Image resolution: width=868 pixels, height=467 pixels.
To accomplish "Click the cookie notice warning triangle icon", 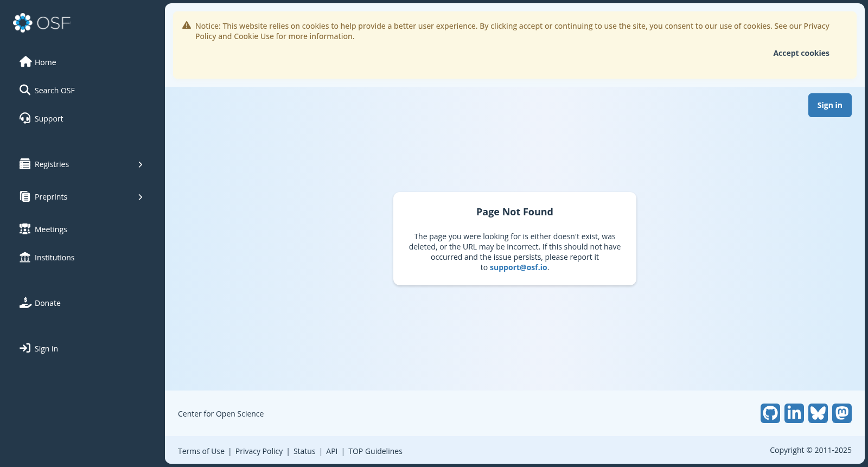I will pos(187,25).
